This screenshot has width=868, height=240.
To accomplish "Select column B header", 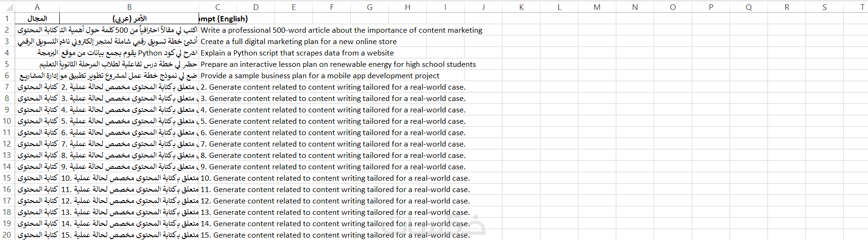I will (129, 7).
